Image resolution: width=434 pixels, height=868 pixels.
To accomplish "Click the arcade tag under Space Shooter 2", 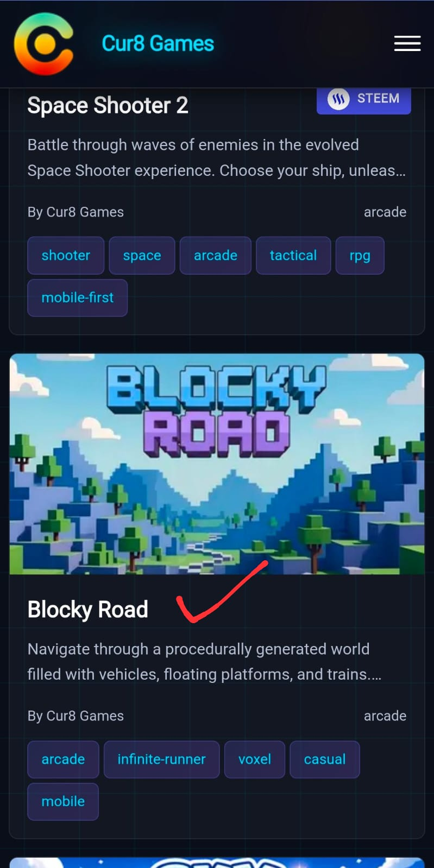I will click(216, 255).
